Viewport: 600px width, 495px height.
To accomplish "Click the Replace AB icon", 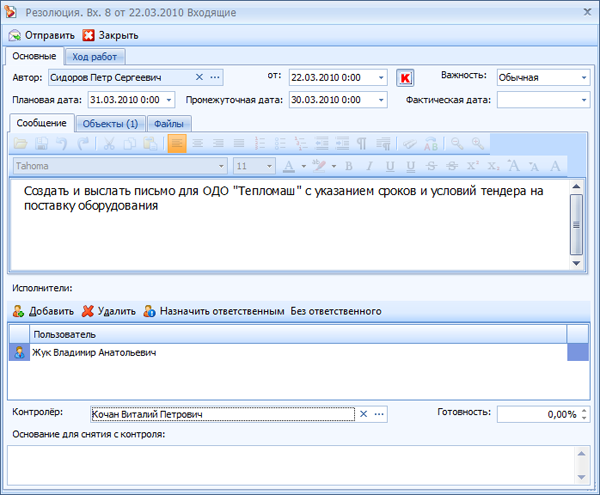I will (x=431, y=143).
